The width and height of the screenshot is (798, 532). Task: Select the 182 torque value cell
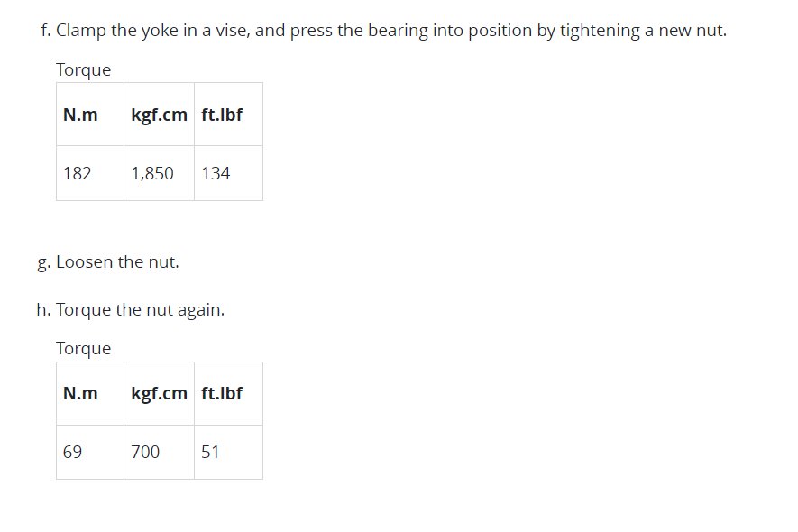[x=90, y=173]
